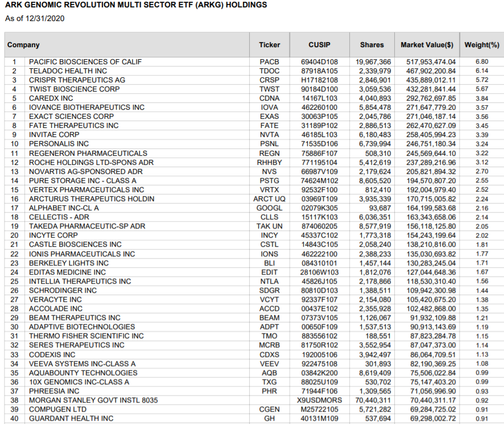
Task: Select weight 3.45 for Fate Therapeutics
Action: coord(482,126)
